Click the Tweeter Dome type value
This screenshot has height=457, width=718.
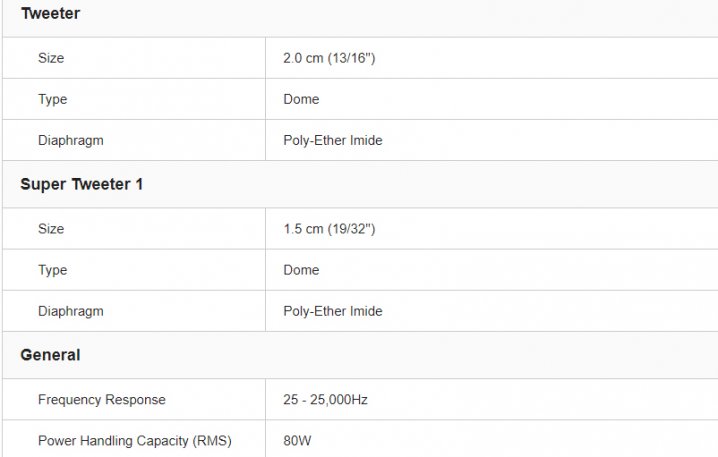(301, 99)
